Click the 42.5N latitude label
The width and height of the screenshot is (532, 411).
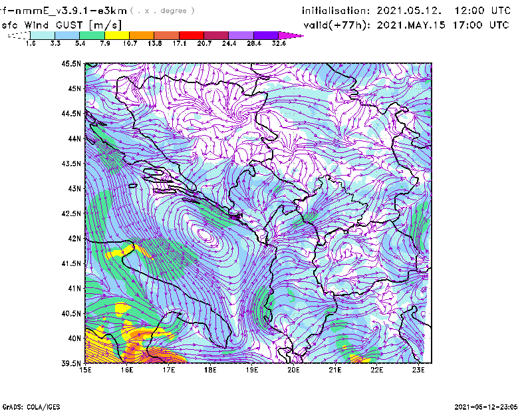[72, 213]
